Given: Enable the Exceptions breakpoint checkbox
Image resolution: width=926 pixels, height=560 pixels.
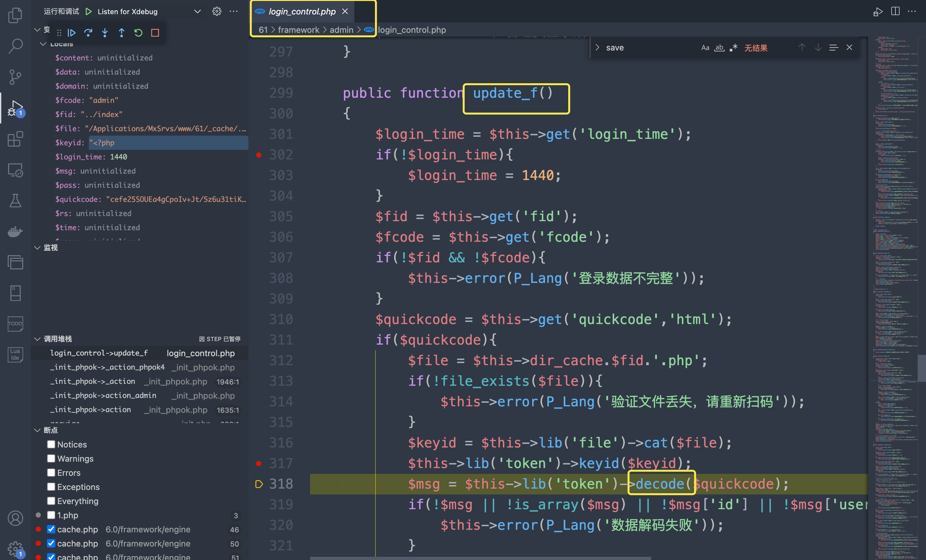Looking at the screenshot, I should click(51, 487).
